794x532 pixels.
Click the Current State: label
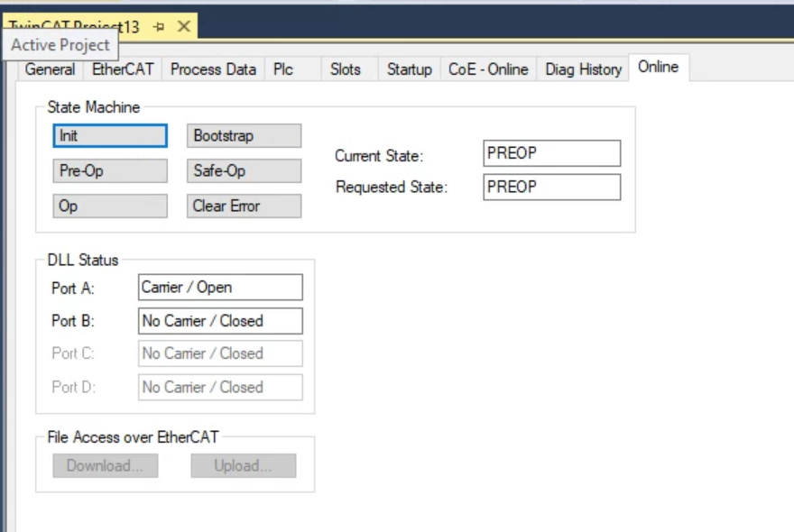[x=379, y=156]
